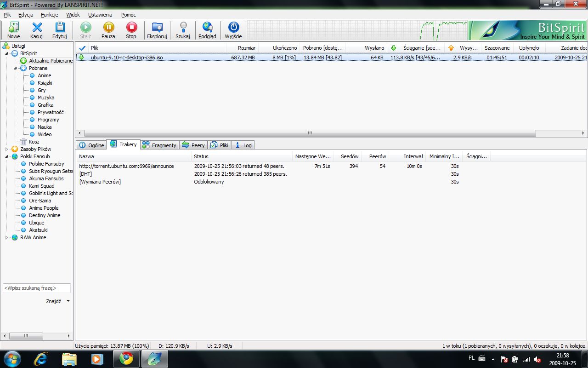The width and height of the screenshot is (588, 368).
Task: Open the Edytuj edit tool
Action: (60, 30)
